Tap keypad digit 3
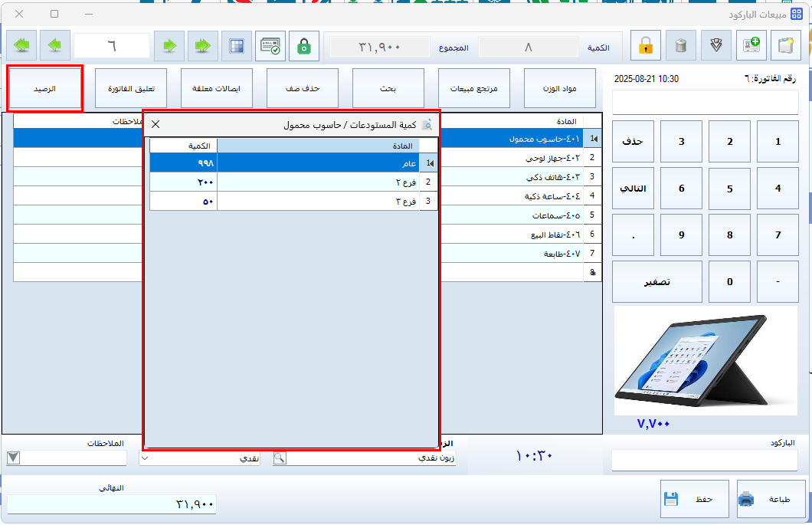 point(682,142)
